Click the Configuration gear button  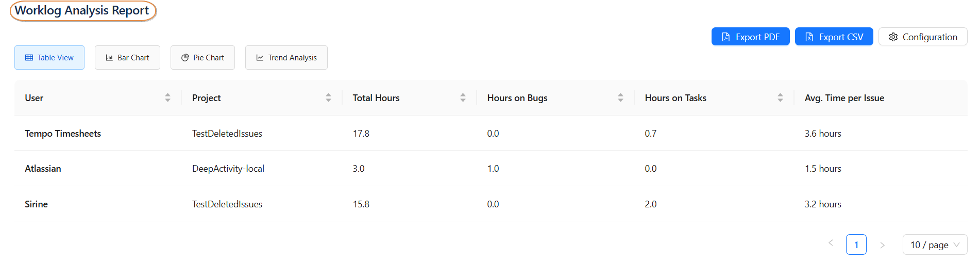pyautogui.click(x=922, y=37)
